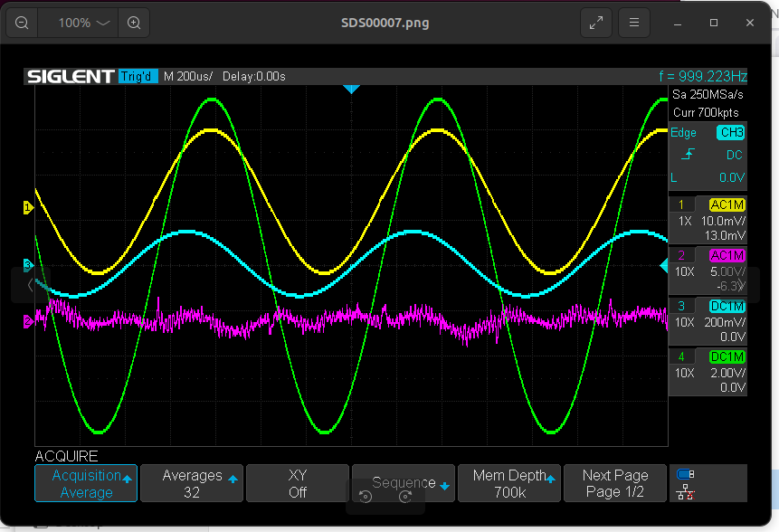779x532 pixels.
Task: Click the yellow AC1M coupling badge
Action: 727,204
